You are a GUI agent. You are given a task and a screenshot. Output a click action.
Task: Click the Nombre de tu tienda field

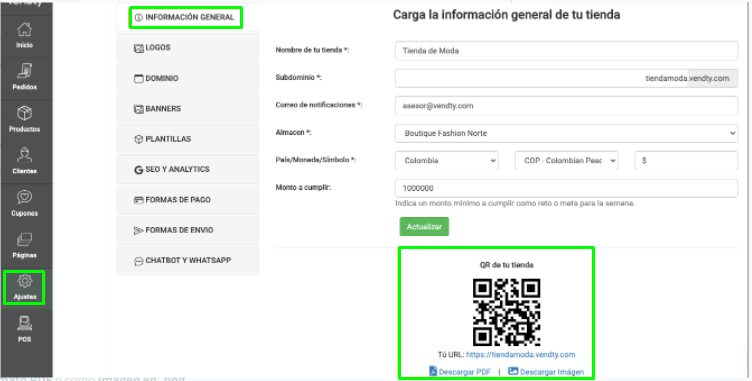point(566,51)
